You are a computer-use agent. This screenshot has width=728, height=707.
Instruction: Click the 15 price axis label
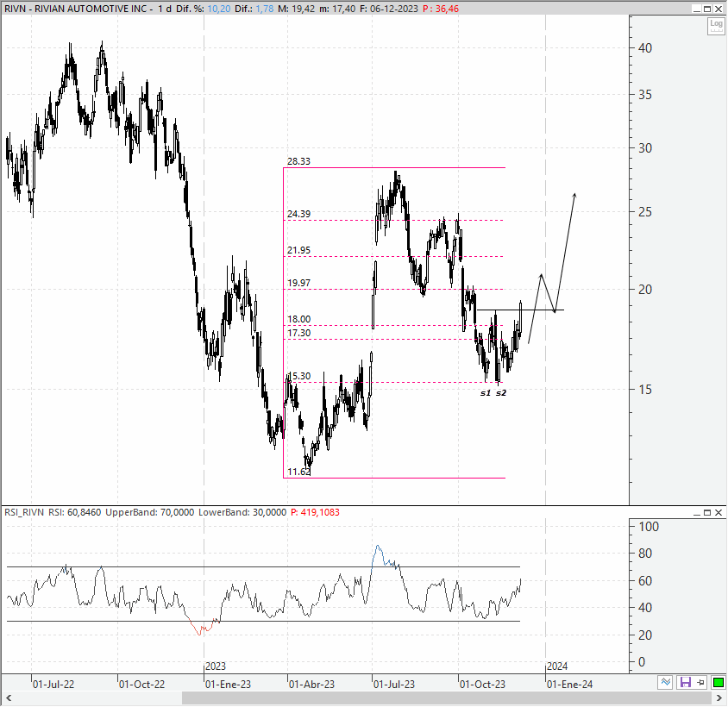click(645, 390)
